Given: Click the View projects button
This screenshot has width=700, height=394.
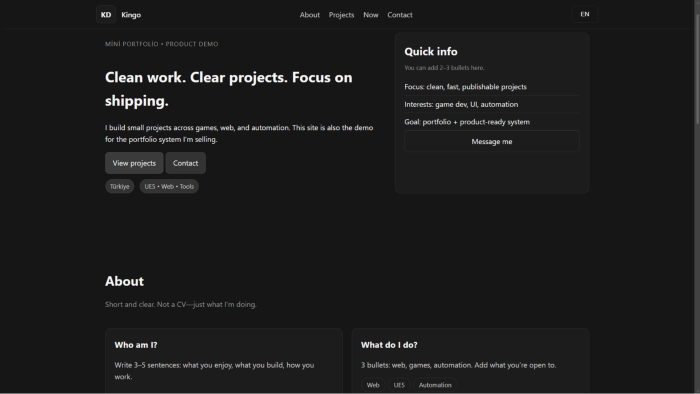Looking at the screenshot, I should click(x=134, y=163).
